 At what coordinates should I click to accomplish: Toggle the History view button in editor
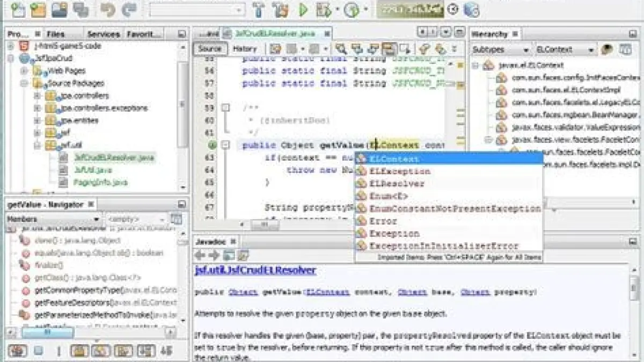tap(245, 49)
